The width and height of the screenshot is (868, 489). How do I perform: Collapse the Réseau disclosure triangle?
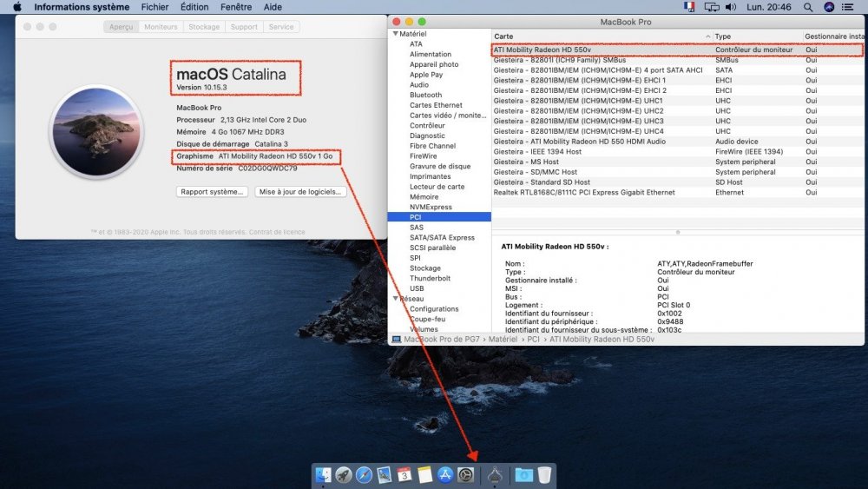[x=395, y=298]
